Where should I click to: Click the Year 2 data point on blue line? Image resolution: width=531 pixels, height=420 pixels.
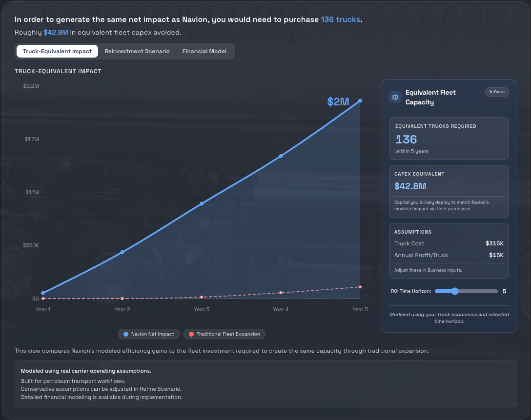tap(122, 252)
